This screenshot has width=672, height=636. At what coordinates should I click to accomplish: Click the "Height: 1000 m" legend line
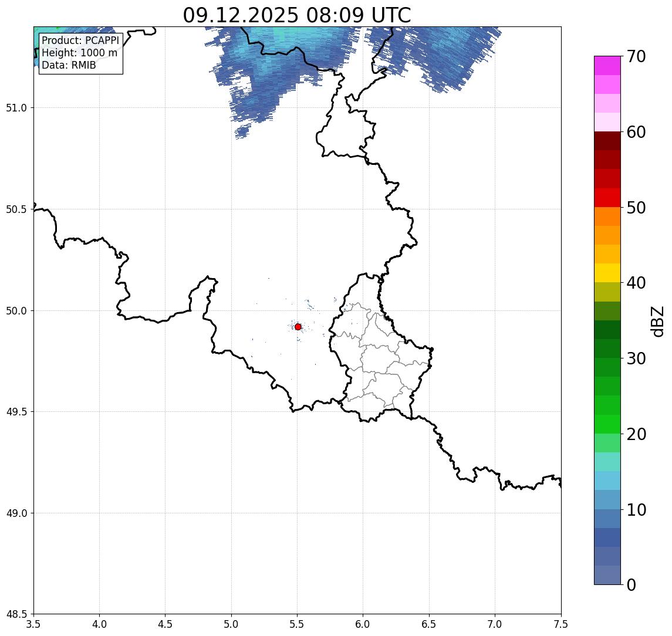[79, 53]
